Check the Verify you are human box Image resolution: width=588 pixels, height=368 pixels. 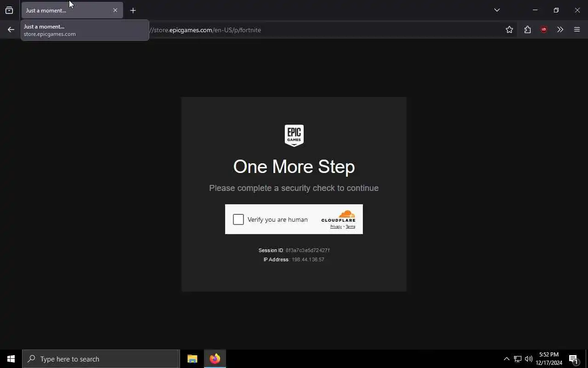238,219
